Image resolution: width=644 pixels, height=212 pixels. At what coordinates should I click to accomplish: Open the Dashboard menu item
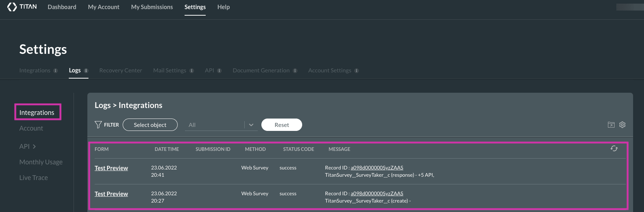[x=62, y=7]
